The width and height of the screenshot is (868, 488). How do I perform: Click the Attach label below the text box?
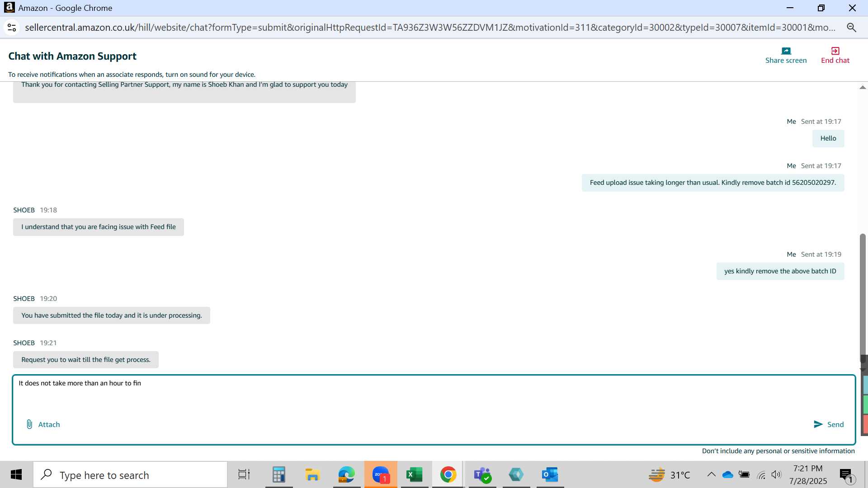[x=49, y=425]
